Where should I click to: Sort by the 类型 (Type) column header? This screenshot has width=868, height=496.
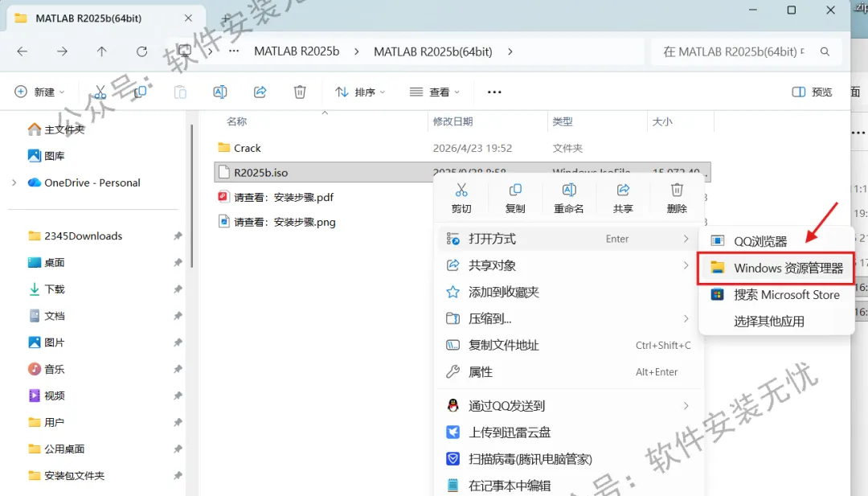click(x=563, y=121)
